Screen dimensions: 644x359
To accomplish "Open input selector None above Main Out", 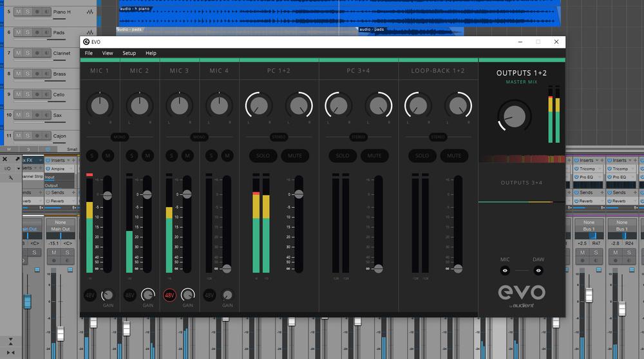I will pyautogui.click(x=61, y=223).
